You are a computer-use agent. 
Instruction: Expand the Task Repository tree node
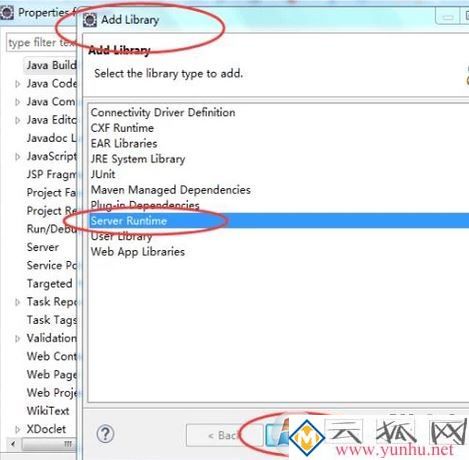(18, 302)
